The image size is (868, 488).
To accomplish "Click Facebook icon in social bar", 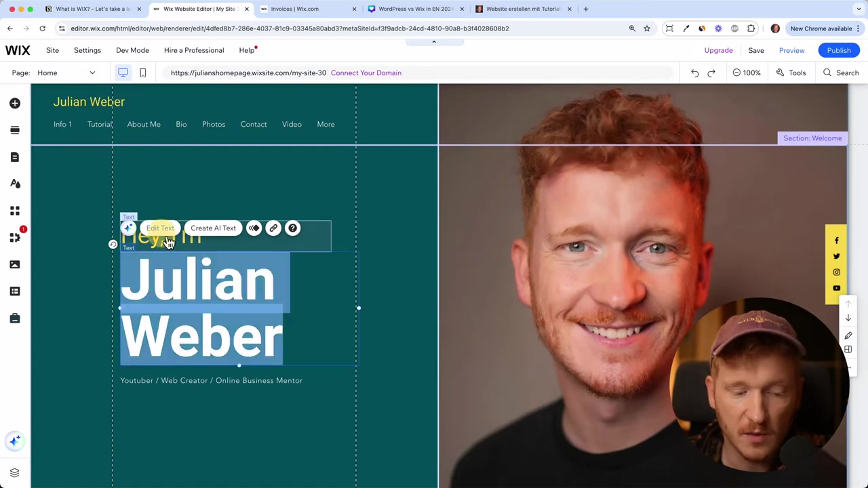I will [836, 241].
